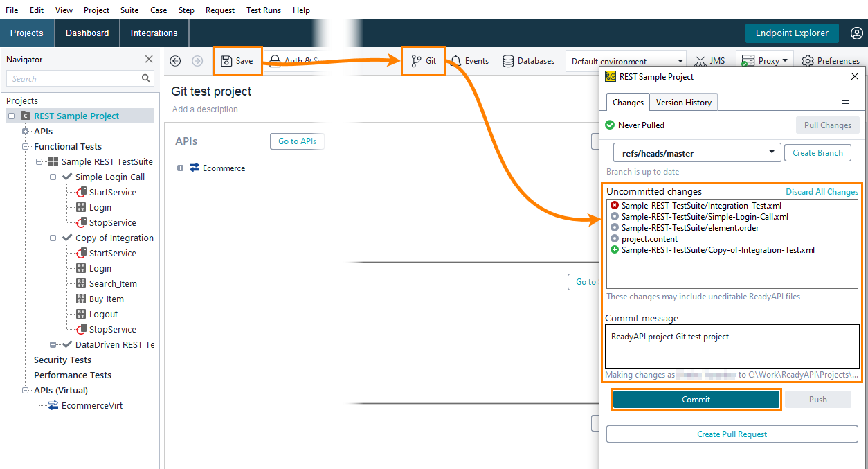This screenshot has height=469, width=868.
Task: Click the Discard All Changes link
Action: click(822, 192)
